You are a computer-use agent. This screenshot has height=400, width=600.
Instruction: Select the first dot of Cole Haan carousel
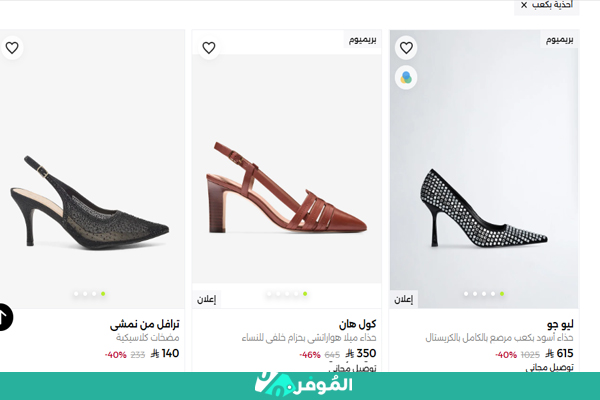[269, 294]
